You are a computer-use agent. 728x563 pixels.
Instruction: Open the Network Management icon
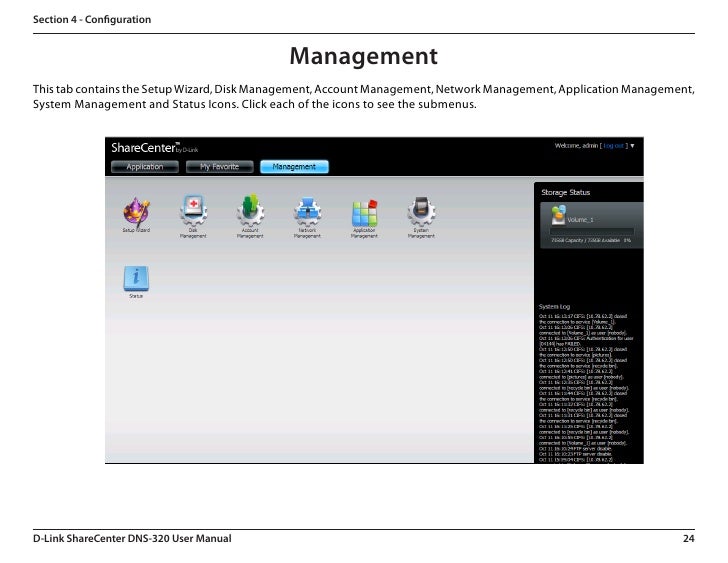click(x=307, y=211)
